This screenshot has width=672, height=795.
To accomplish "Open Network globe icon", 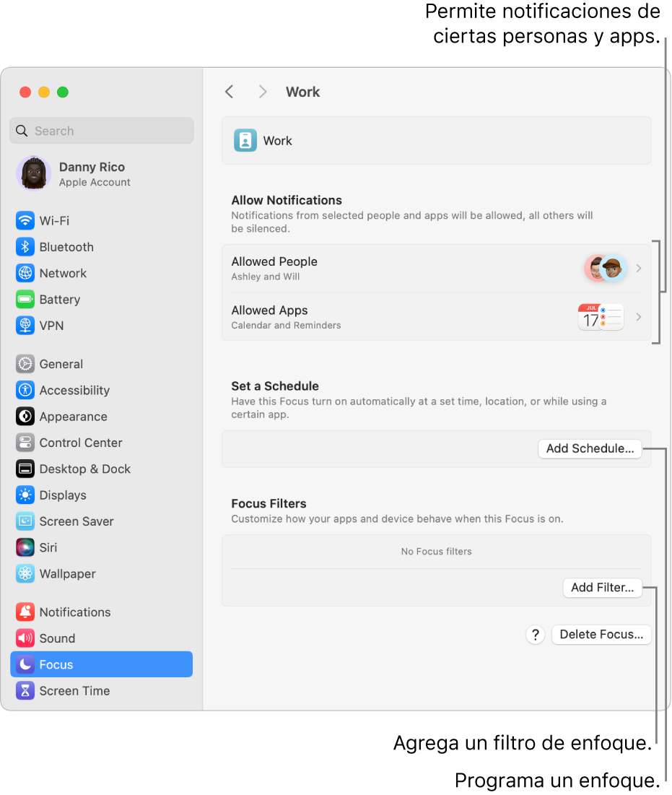I will 25,273.
